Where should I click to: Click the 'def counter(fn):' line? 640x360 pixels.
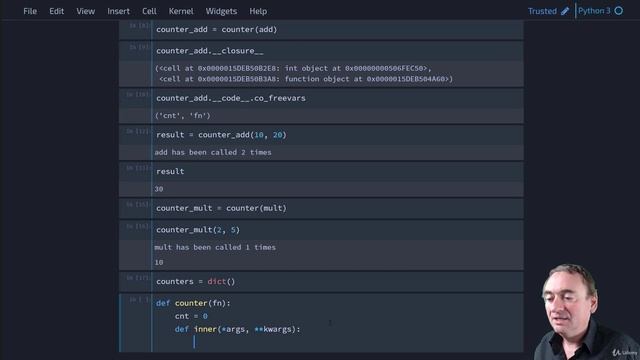193,303
